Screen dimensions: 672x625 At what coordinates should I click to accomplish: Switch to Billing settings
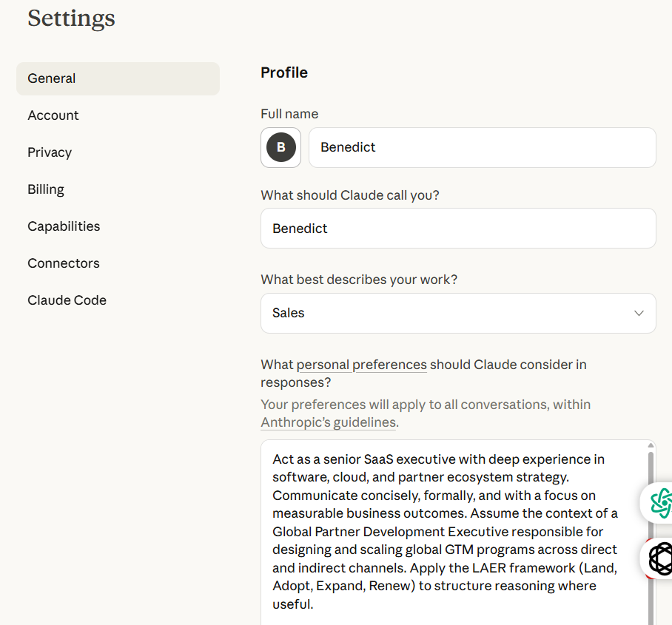click(x=46, y=189)
